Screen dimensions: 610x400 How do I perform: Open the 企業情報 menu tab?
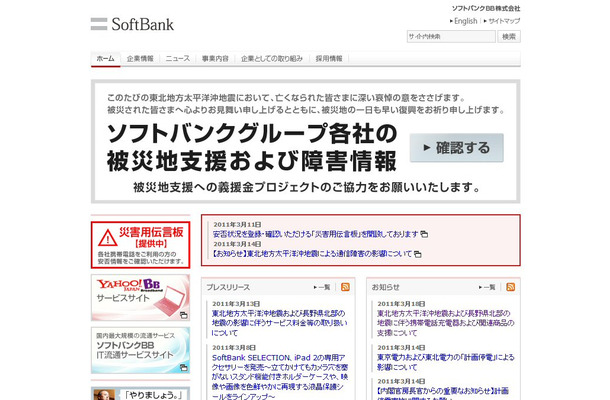[140, 59]
